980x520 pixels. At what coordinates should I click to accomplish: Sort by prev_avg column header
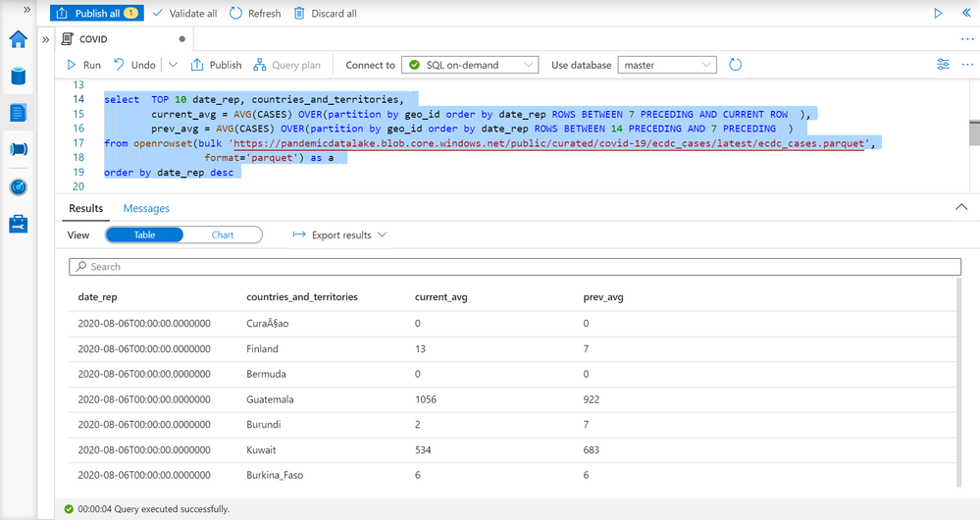(603, 297)
